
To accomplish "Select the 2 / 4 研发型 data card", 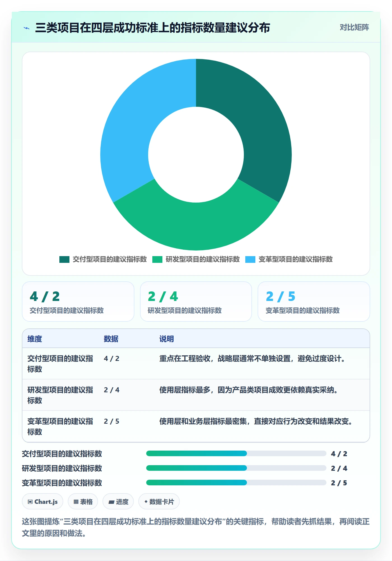I will 196,302.
